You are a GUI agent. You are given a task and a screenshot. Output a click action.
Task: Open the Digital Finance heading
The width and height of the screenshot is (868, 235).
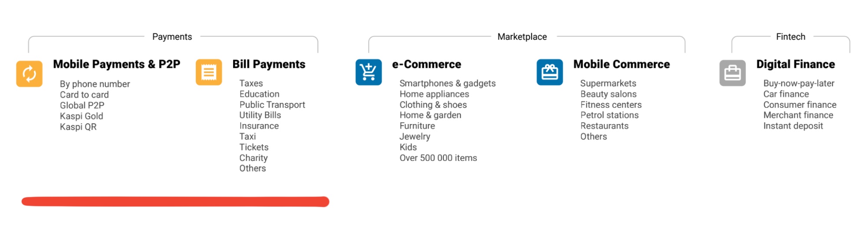point(795,64)
